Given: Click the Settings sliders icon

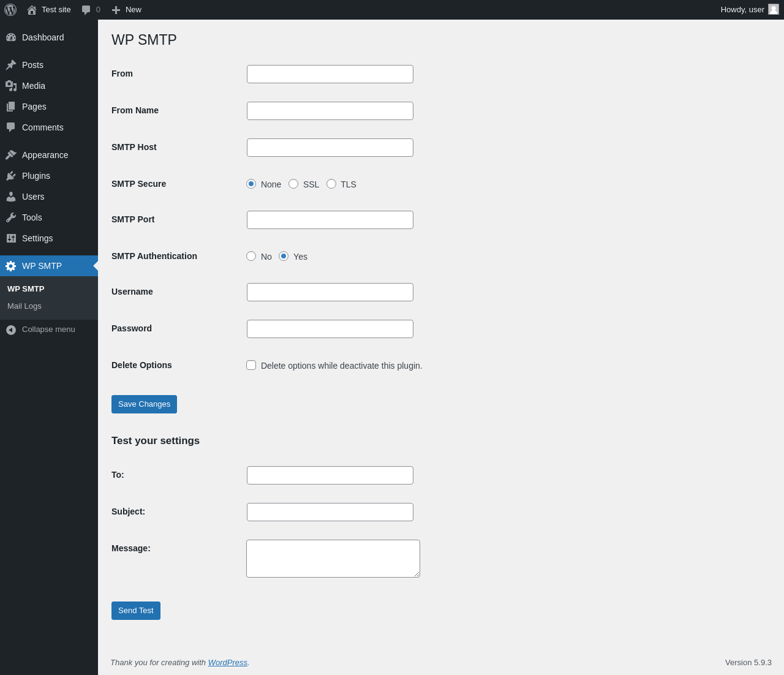Looking at the screenshot, I should (x=11, y=238).
